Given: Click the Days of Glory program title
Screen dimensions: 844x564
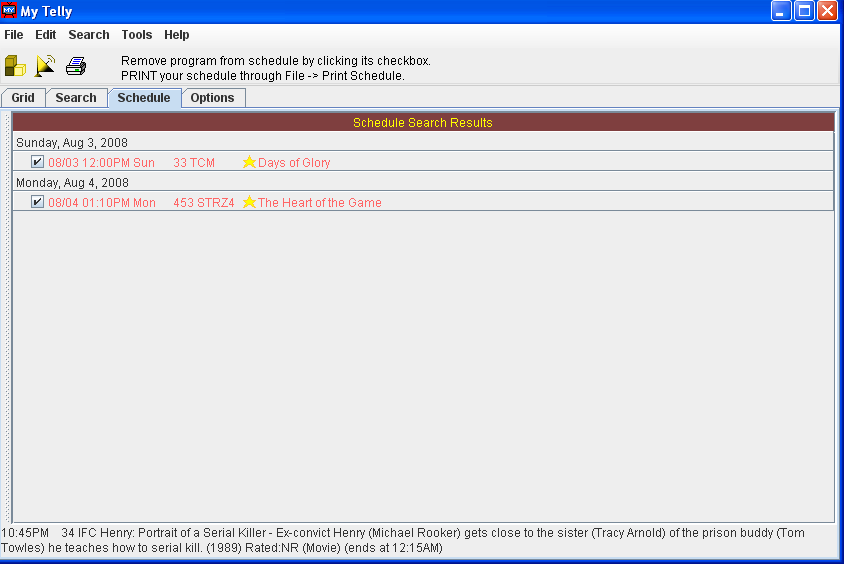Looking at the screenshot, I should click(x=294, y=163).
